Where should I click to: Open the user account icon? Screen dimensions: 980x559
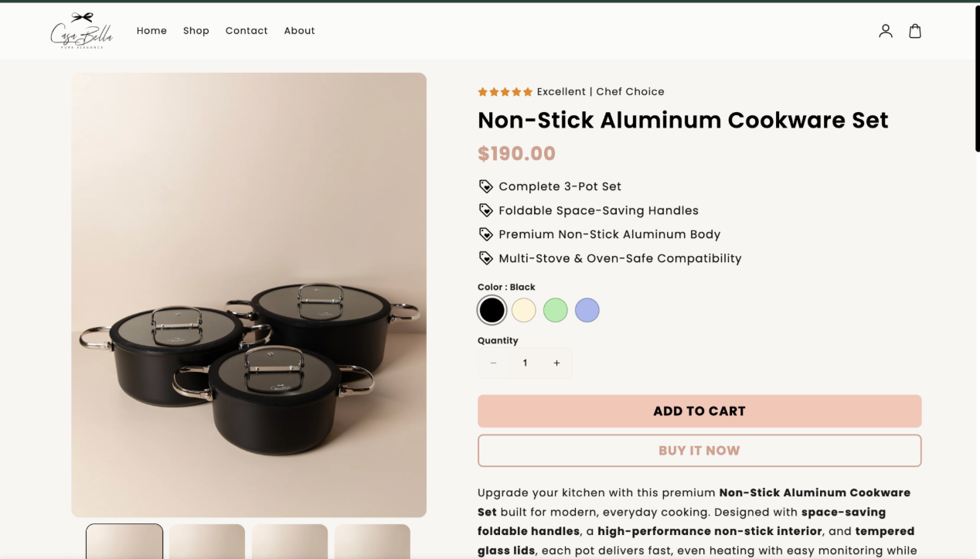886,31
